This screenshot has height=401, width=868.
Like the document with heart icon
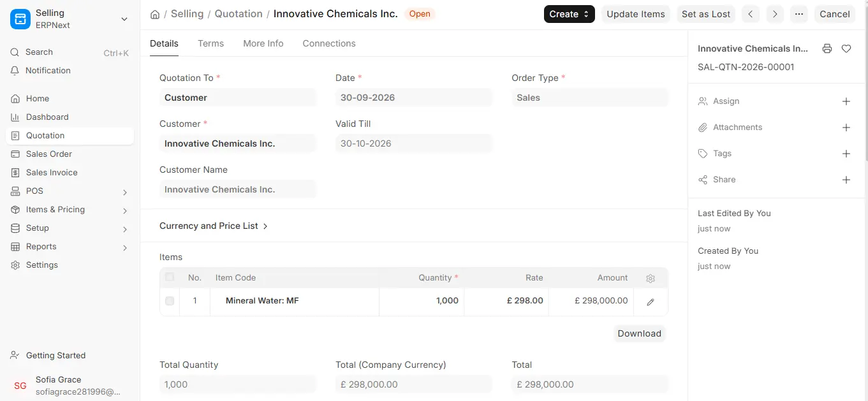(x=846, y=48)
